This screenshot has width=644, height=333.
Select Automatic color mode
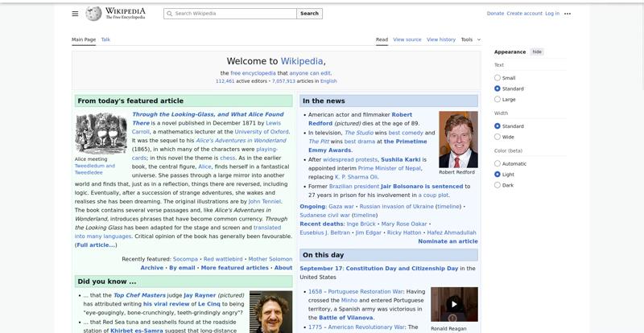pyautogui.click(x=497, y=163)
